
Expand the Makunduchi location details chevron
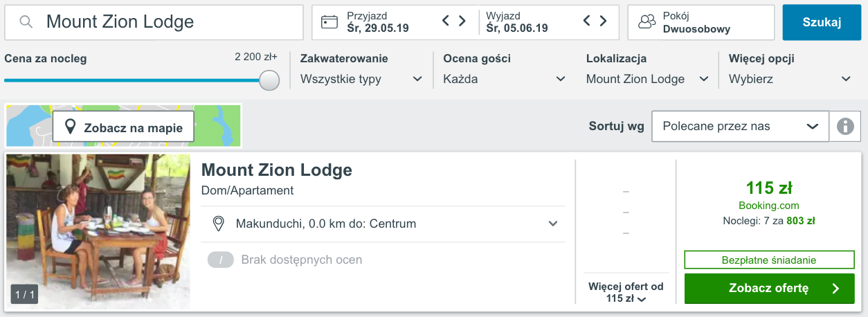pyautogui.click(x=553, y=224)
